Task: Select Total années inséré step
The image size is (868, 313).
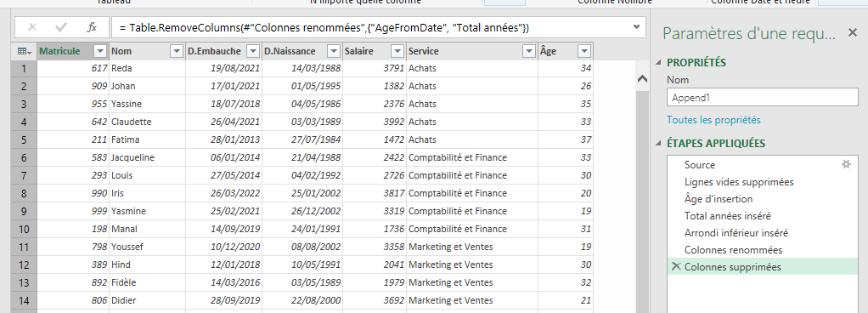Action: 763,216
